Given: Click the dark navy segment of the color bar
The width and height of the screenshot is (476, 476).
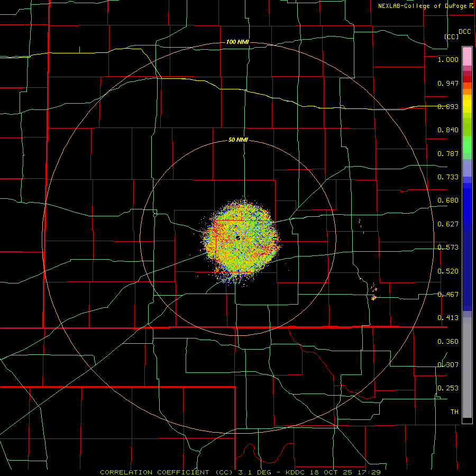Looking at the screenshot, I should pyautogui.click(x=467, y=270).
